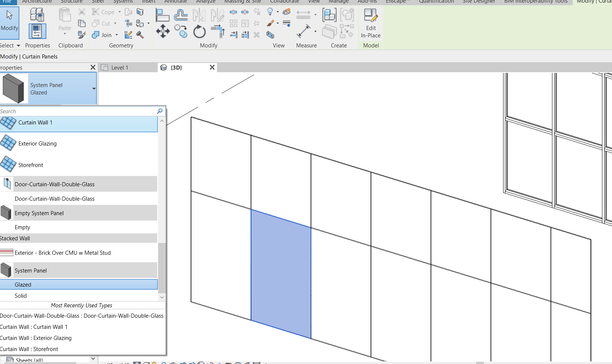Image resolution: width=612 pixels, height=364 pixels.
Task: Choose Curtain Wall : Storefront from recently used types
Action: (30, 349)
